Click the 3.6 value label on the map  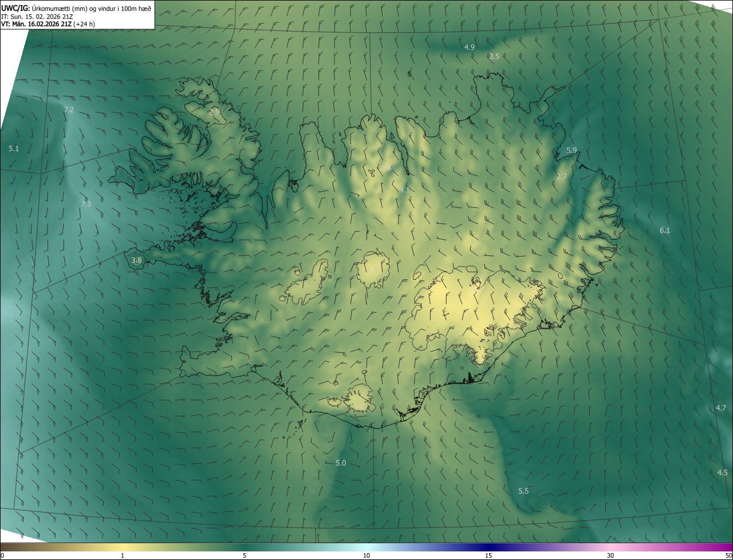[x=136, y=260]
